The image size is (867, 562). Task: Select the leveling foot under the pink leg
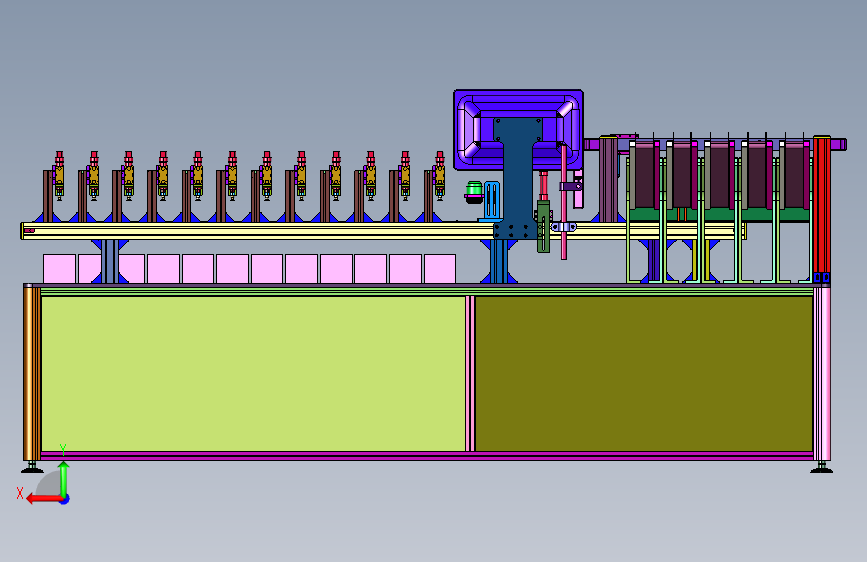821,467
